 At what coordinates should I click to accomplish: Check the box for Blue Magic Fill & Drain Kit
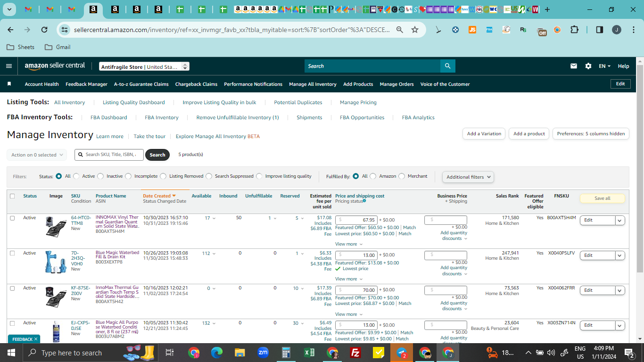(x=12, y=253)
